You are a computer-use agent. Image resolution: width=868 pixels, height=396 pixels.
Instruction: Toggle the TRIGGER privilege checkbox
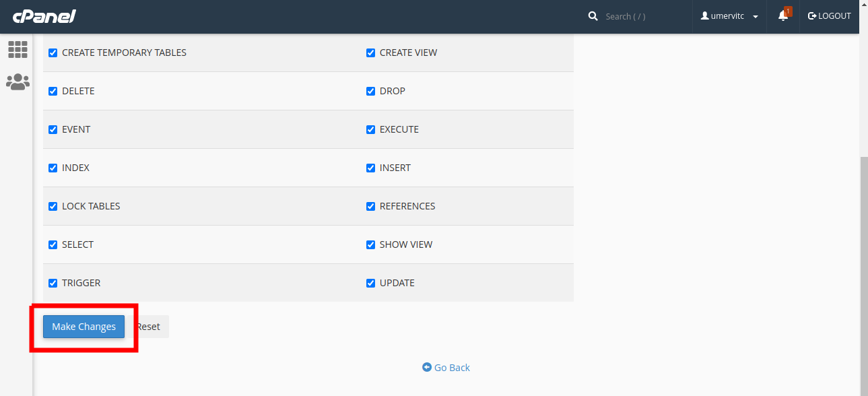[x=53, y=283]
